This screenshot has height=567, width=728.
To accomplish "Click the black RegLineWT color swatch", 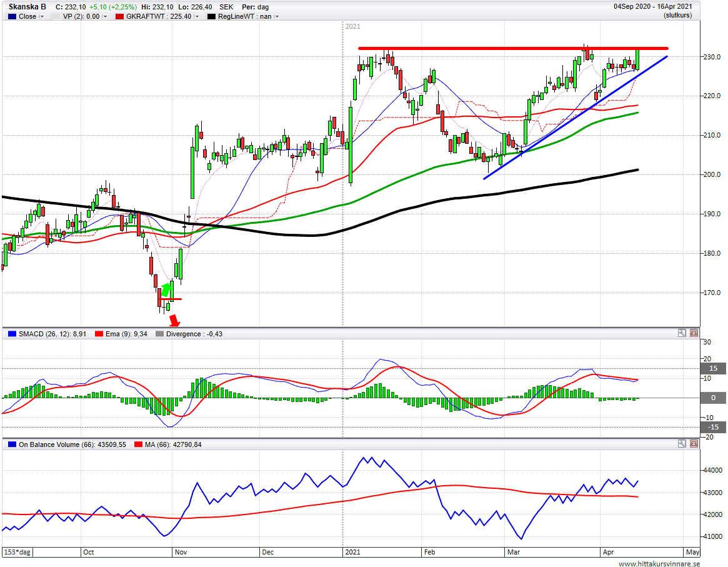I will click(x=211, y=16).
